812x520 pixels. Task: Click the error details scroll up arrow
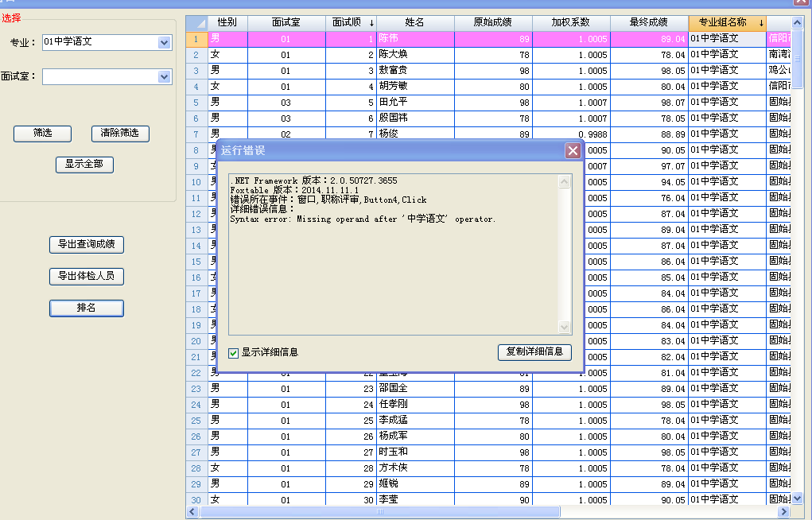pyautogui.click(x=565, y=182)
